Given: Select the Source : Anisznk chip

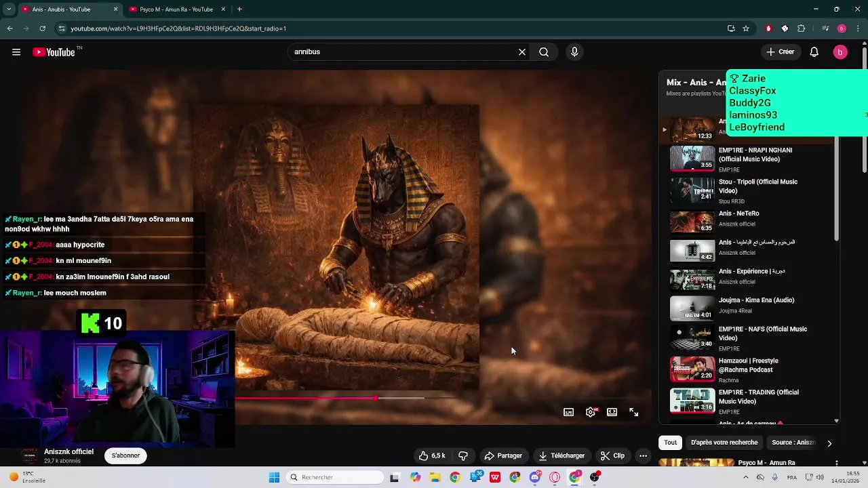Looking at the screenshot, I should tap(793, 443).
